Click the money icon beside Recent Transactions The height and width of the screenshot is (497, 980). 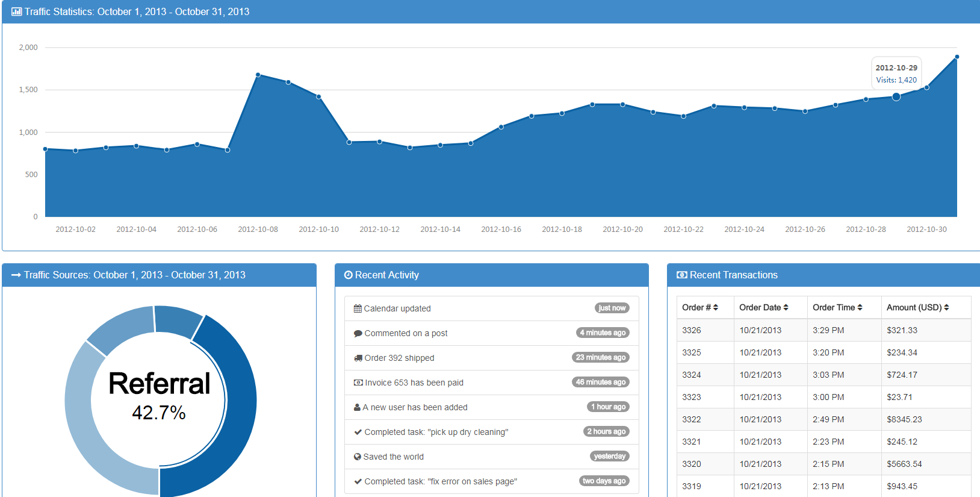click(681, 275)
